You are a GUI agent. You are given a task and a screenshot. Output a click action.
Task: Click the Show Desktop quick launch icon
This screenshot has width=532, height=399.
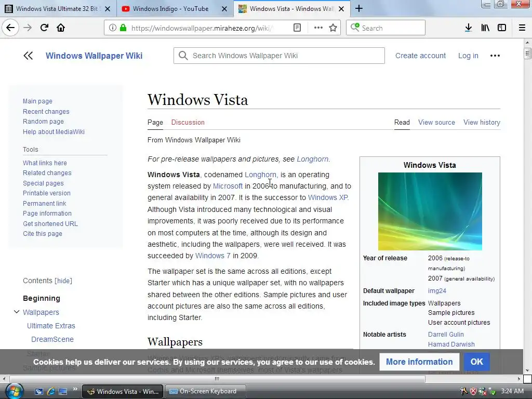tap(63, 391)
